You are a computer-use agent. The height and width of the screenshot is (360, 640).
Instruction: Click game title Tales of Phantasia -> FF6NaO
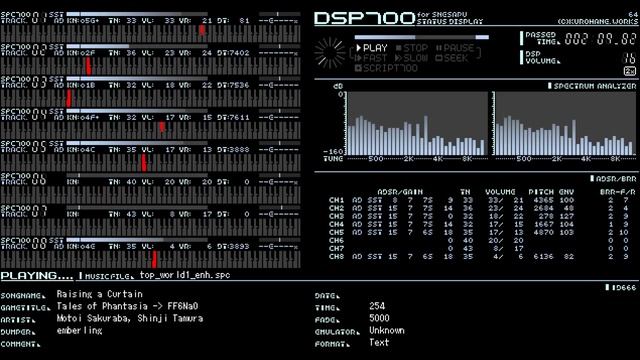127,306
